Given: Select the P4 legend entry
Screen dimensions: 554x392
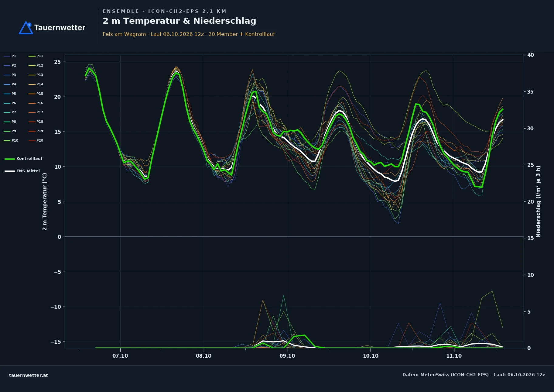Looking at the screenshot, I should tap(10, 84).
